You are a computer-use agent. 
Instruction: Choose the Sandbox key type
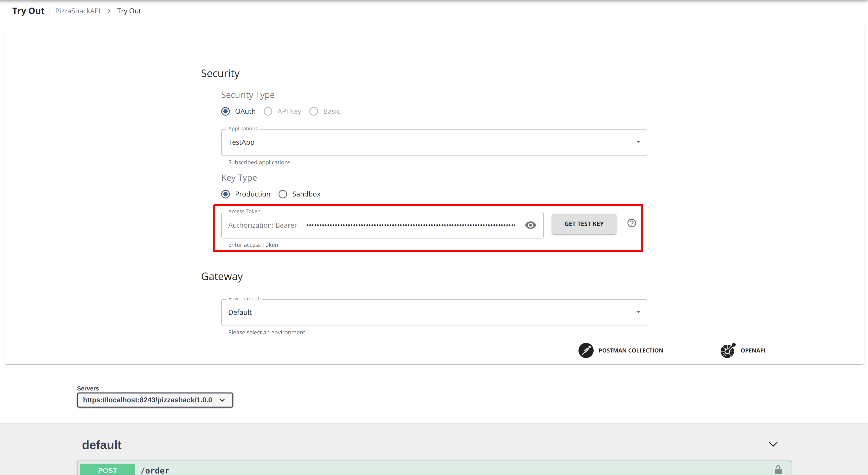tap(283, 194)
